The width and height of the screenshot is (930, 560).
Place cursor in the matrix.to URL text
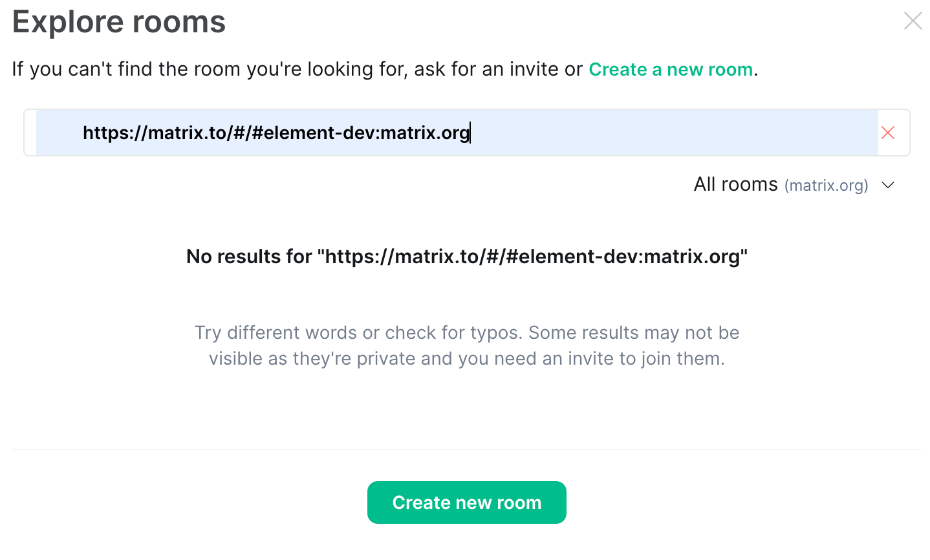(276, 133)
